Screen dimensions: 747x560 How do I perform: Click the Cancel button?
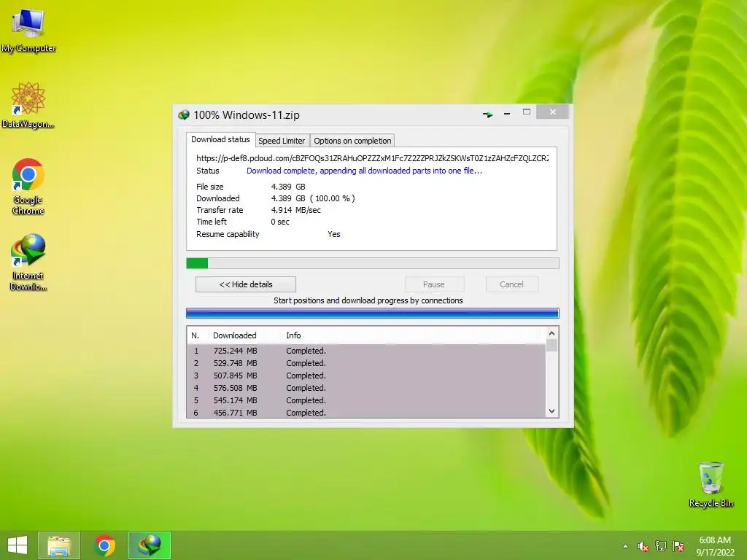512,284
